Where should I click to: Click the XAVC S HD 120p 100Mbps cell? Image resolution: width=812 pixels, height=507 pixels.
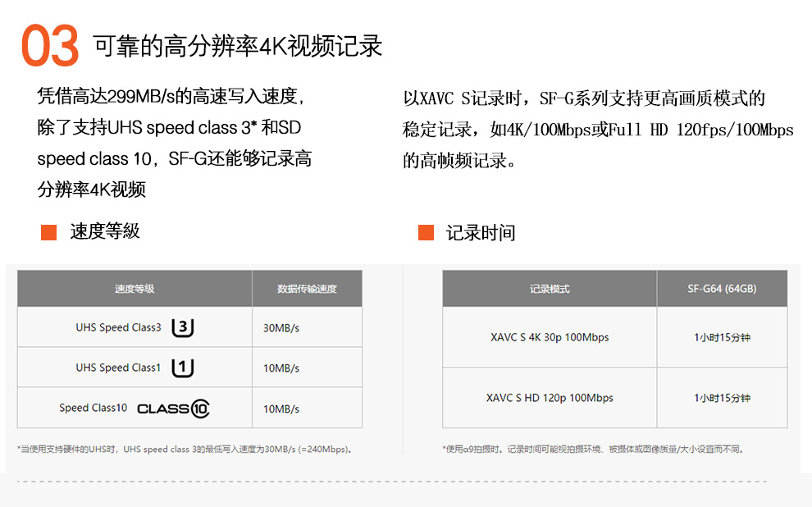(550, 398)
